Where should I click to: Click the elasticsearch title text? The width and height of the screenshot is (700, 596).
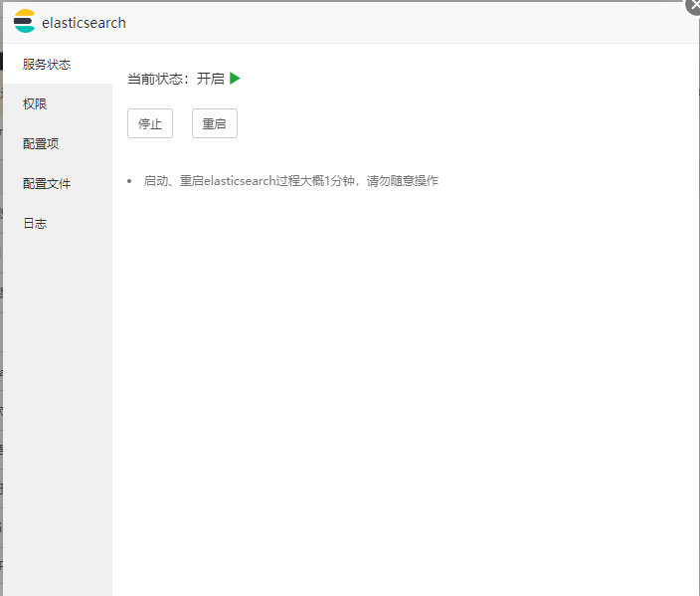click(84, 23)
